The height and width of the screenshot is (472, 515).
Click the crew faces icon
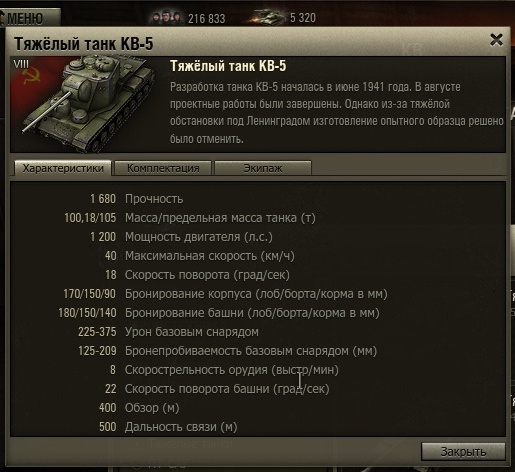167,18
